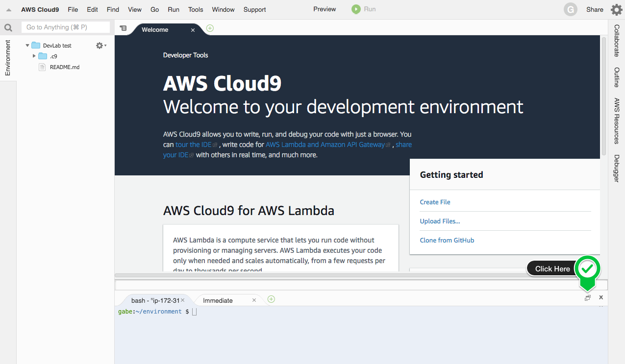Close the terminal panel with X icon
The image size is (625, 364).
pyautogui.click(x=601, y=297)
